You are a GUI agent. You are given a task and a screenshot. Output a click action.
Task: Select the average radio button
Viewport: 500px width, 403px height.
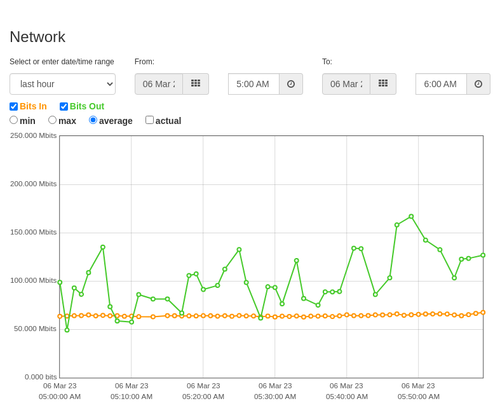(93, 120)
